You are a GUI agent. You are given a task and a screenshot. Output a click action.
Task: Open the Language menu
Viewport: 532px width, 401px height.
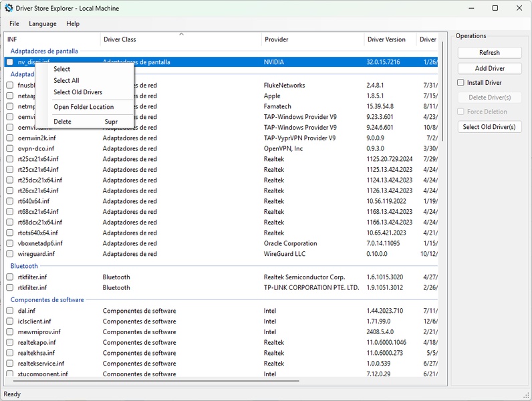point(43,23)
